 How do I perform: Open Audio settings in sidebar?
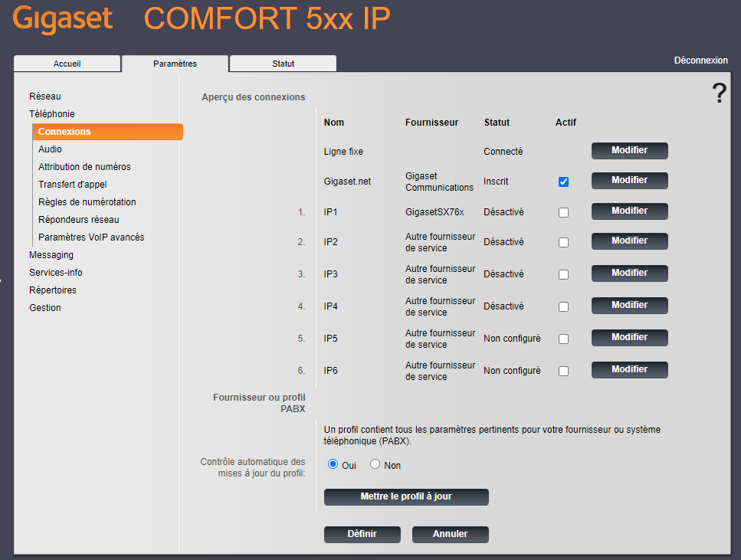coord(50,149)
